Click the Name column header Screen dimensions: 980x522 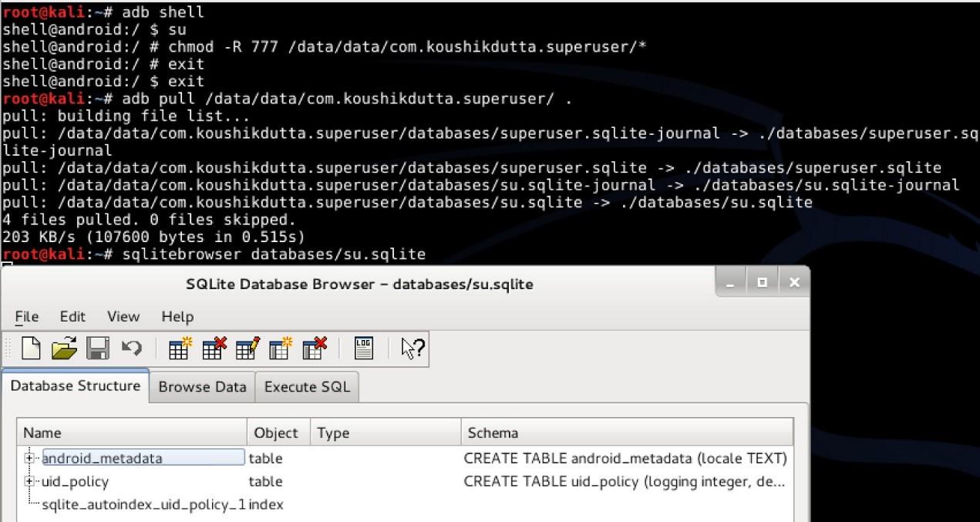131,433
